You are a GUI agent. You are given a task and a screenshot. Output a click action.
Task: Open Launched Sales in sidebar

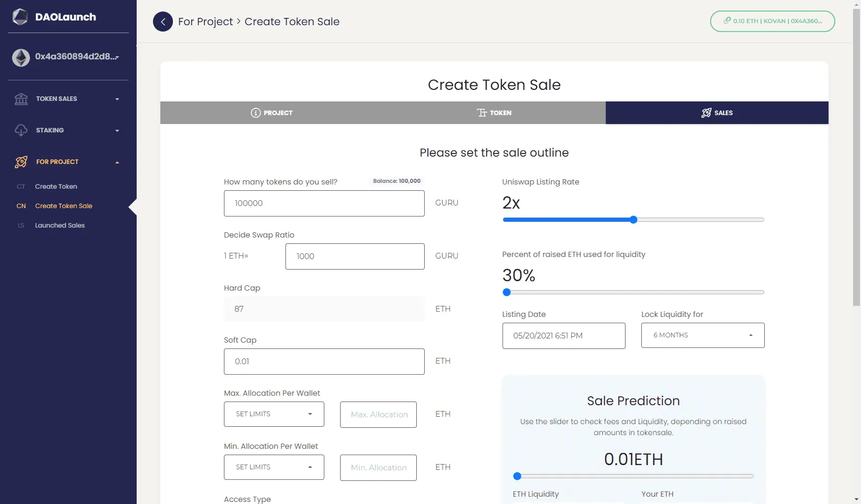(59, 225)
